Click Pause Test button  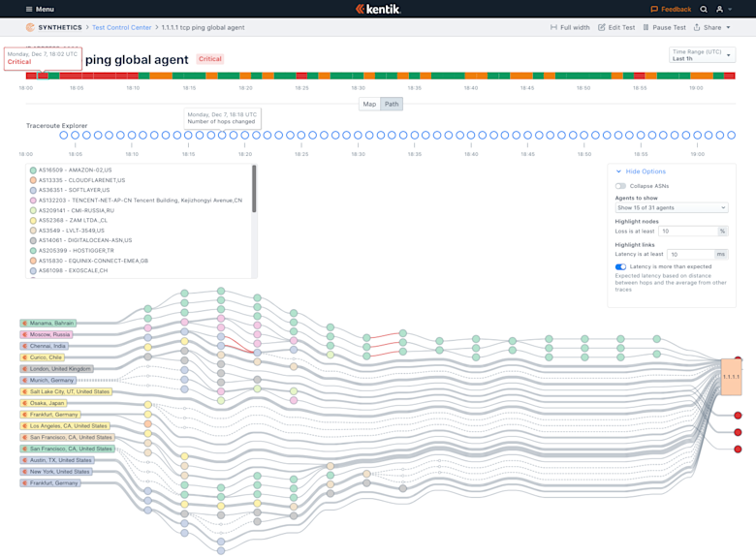tap(664, 27)
